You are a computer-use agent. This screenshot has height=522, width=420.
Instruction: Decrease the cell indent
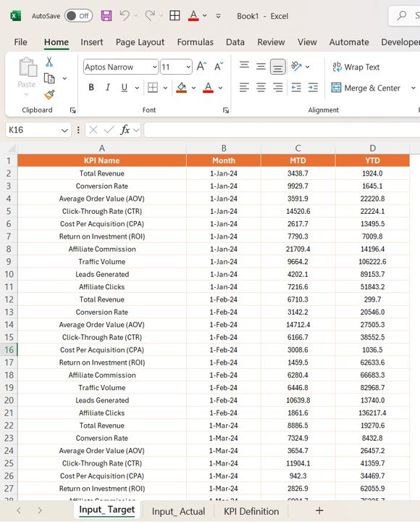[296, 88]
